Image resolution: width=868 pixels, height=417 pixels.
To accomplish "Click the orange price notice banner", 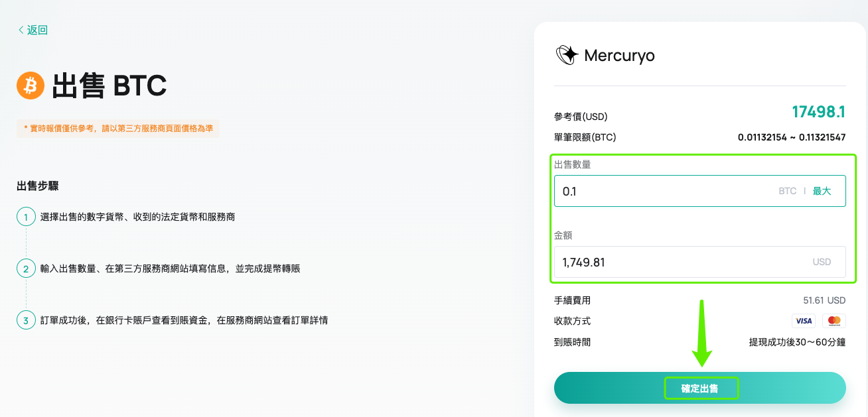I will click(x=118, y=129).
